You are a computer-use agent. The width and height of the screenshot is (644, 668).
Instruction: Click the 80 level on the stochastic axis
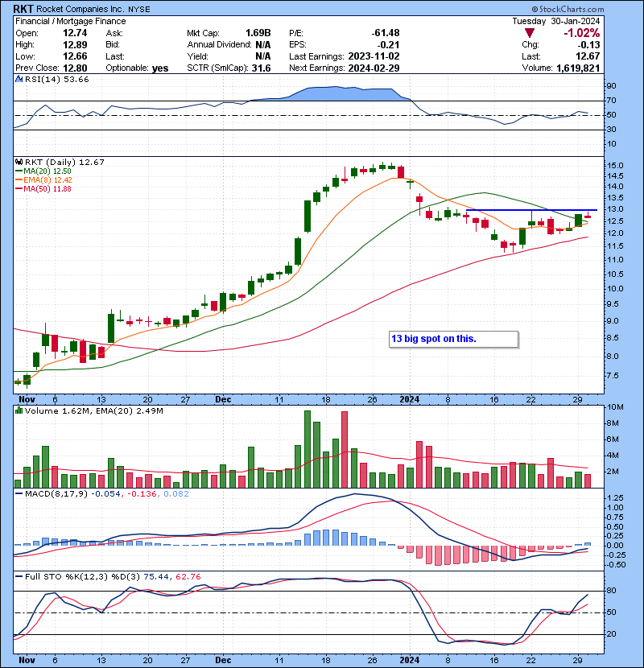coord(612,591)
